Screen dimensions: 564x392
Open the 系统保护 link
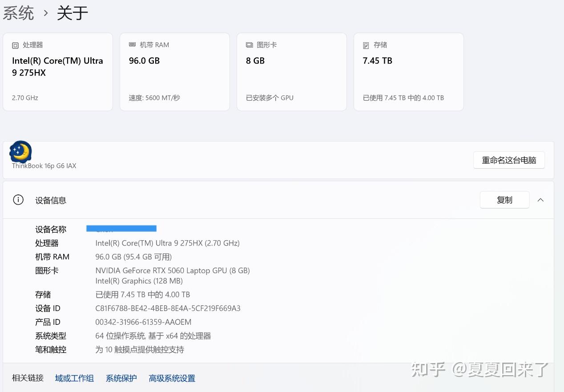(121, 378)
